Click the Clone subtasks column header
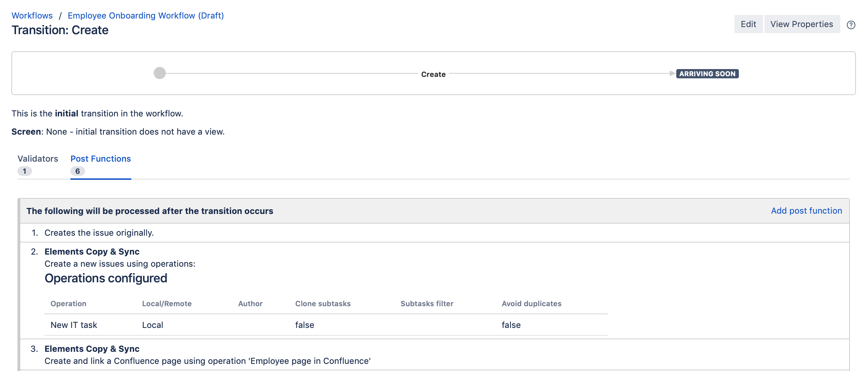The image size is (868, 371). point(323,303)
